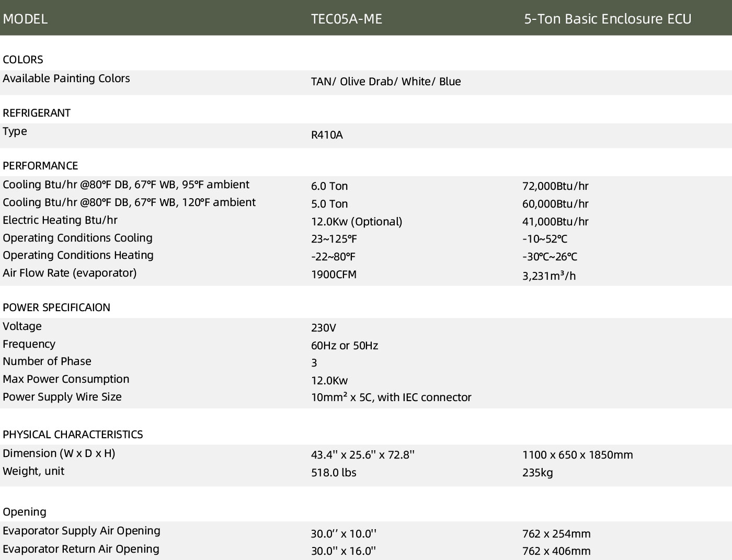Select the 6.0 Ton value

click(329, 186)
